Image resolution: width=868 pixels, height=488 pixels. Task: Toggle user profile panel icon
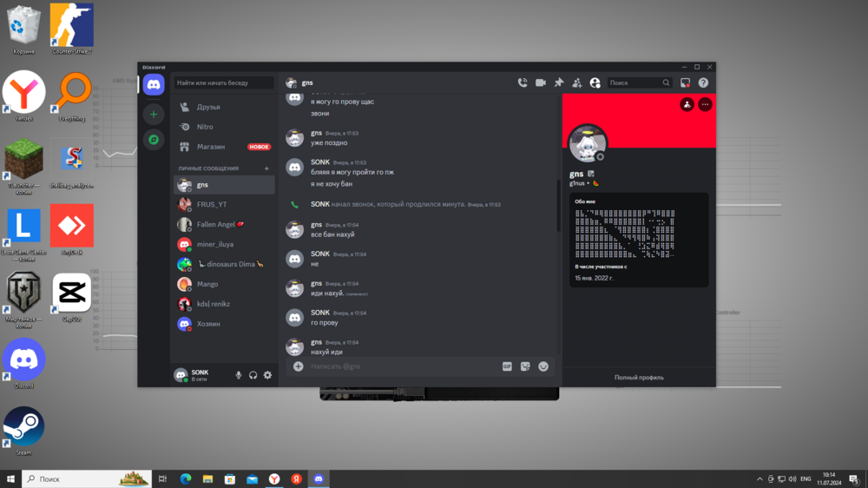pos(595,82)
